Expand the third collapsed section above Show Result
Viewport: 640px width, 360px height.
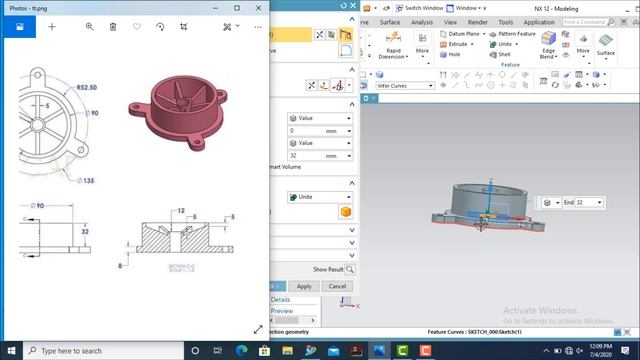(352, 256)
